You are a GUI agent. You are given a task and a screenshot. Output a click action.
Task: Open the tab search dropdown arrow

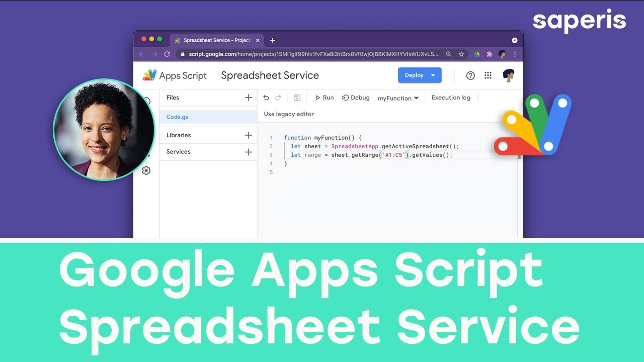click(x=514, y=40)
